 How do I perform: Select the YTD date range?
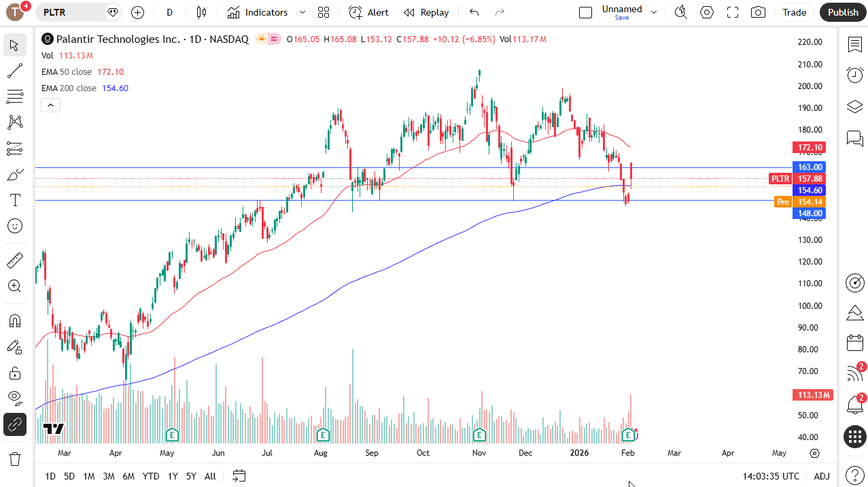click(151, 476)
